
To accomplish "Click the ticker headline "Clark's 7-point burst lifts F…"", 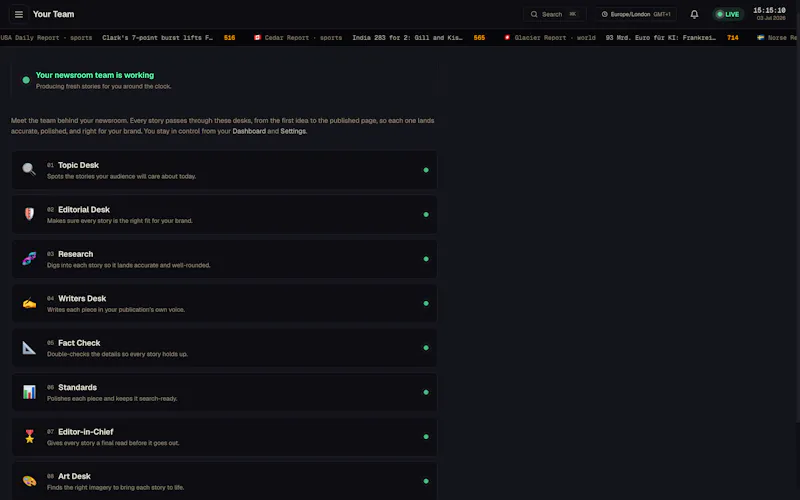I will pyautogui.click(x=157, y=38).
